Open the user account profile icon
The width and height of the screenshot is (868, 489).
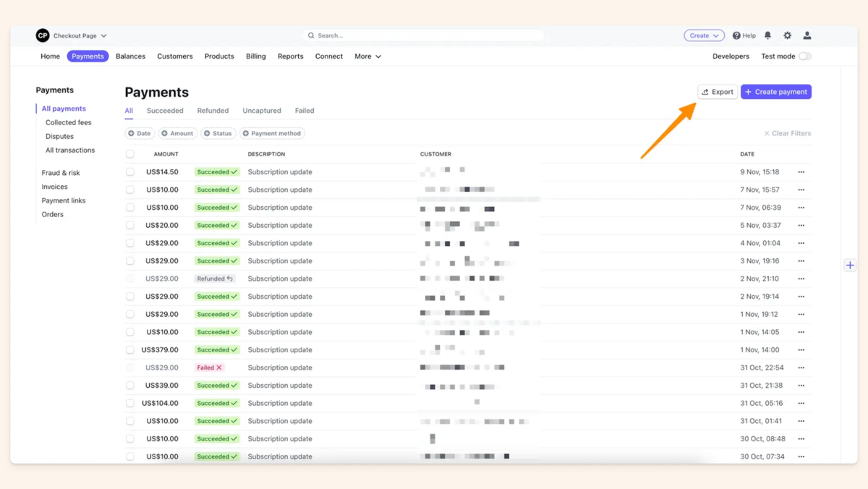click(807, 35)
